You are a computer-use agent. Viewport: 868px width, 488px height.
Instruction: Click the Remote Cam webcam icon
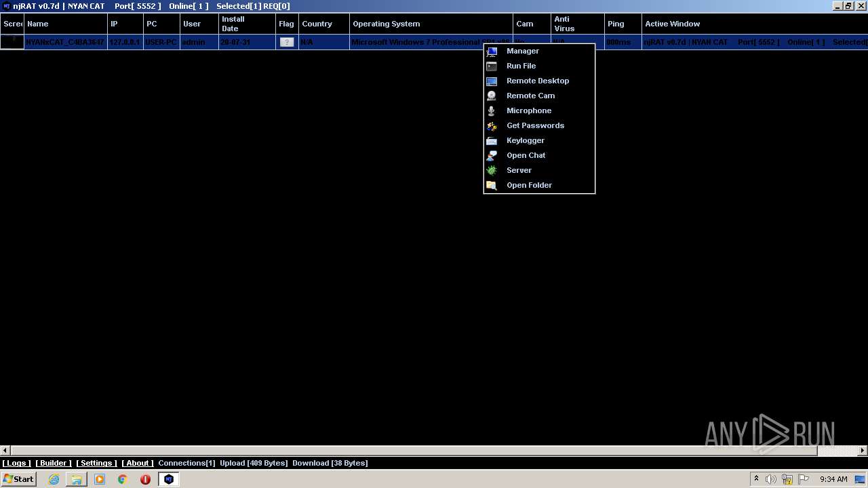pyautogui.click(x=492, y=96)
